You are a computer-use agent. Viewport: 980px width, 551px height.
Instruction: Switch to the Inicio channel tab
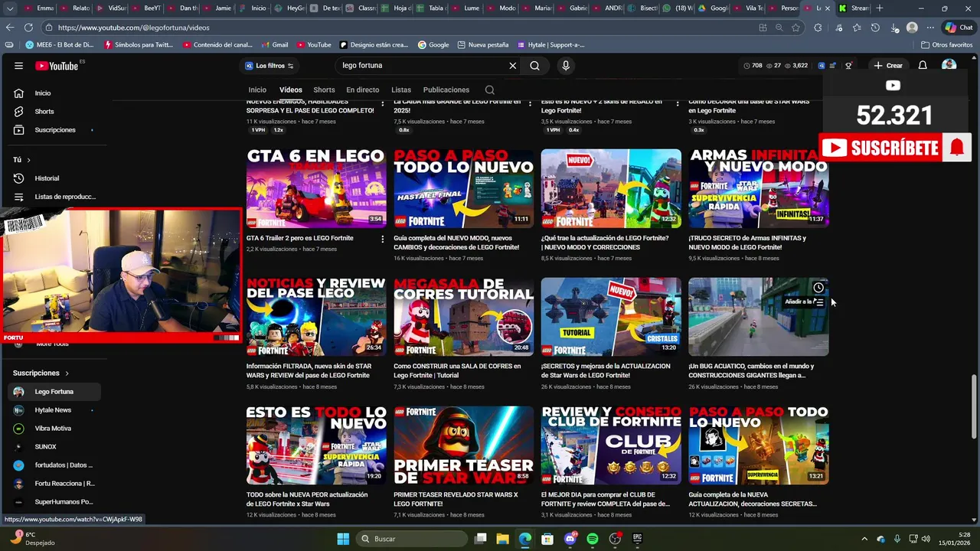[257, 90]
